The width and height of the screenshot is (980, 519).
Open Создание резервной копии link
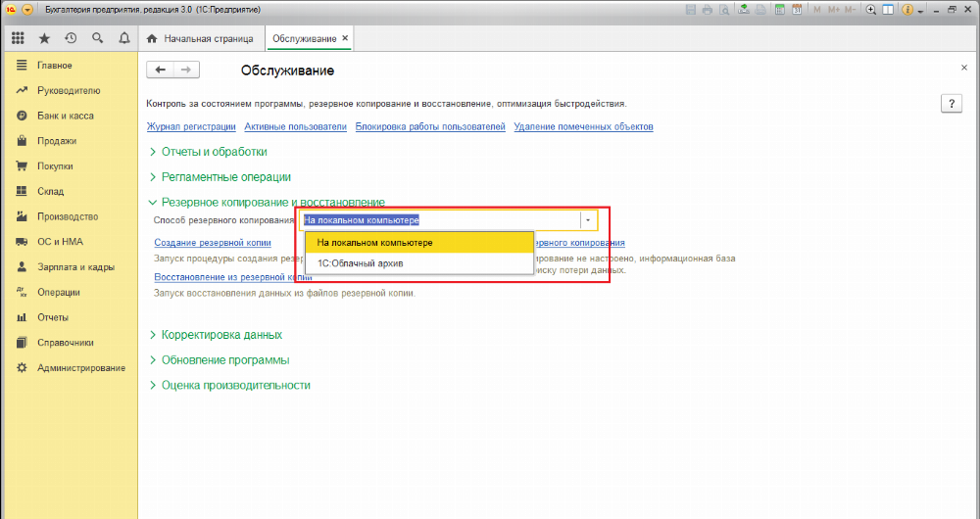[213, 243]
